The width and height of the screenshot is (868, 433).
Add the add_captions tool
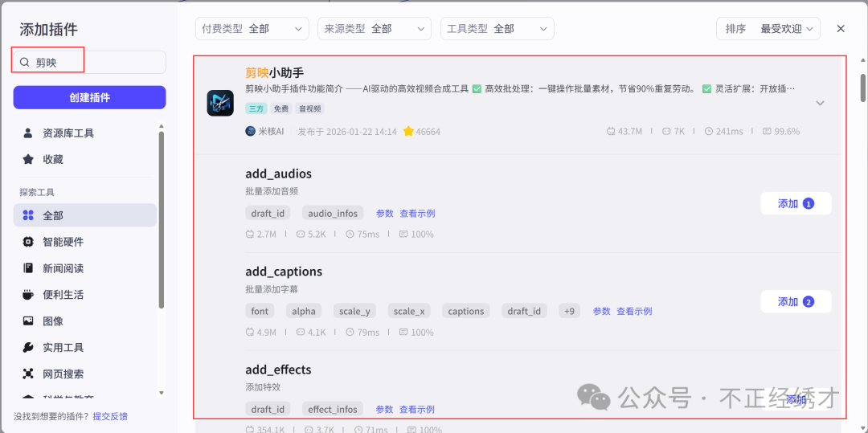click(x=796, y=302)
